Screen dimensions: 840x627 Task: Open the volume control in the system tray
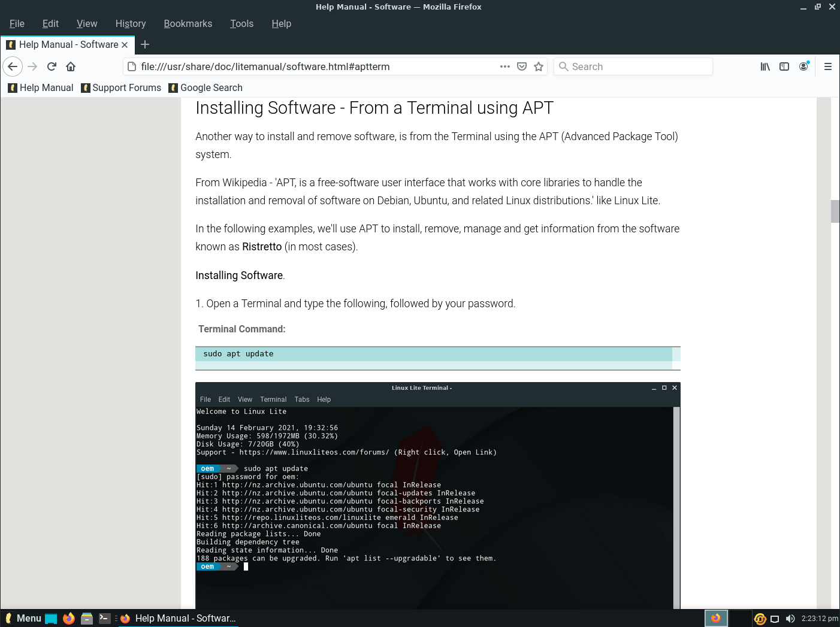click(x=790, y=618)
